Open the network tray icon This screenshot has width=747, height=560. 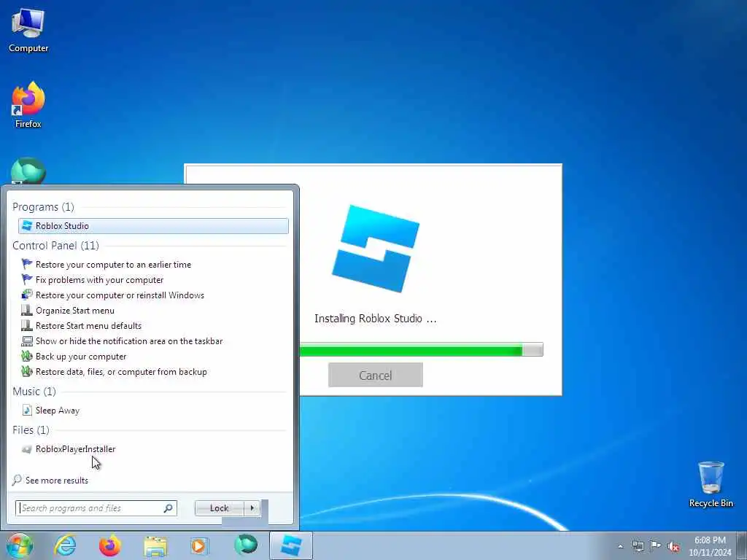point(638,546)
